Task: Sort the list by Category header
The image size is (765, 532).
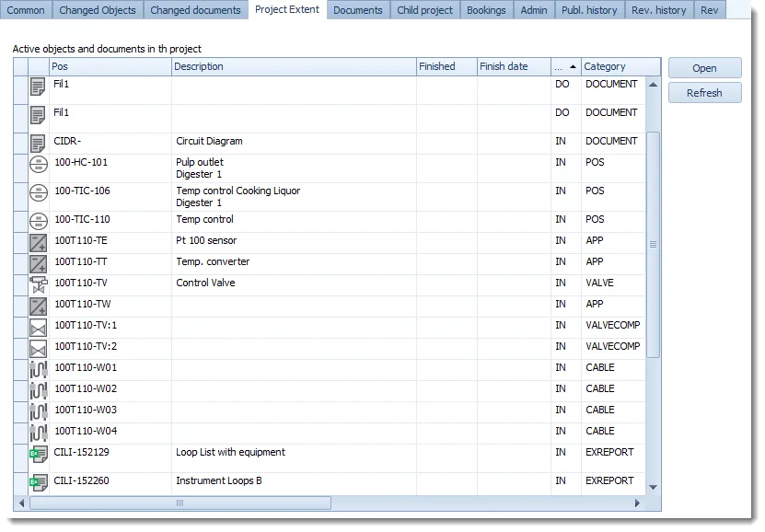Action: (x=621, y=67)
